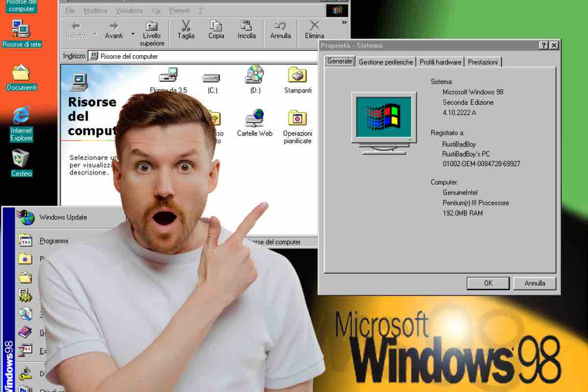Select the (D:) CD-ROM drive icon
The image size is (588, 392).
(255, 79)
